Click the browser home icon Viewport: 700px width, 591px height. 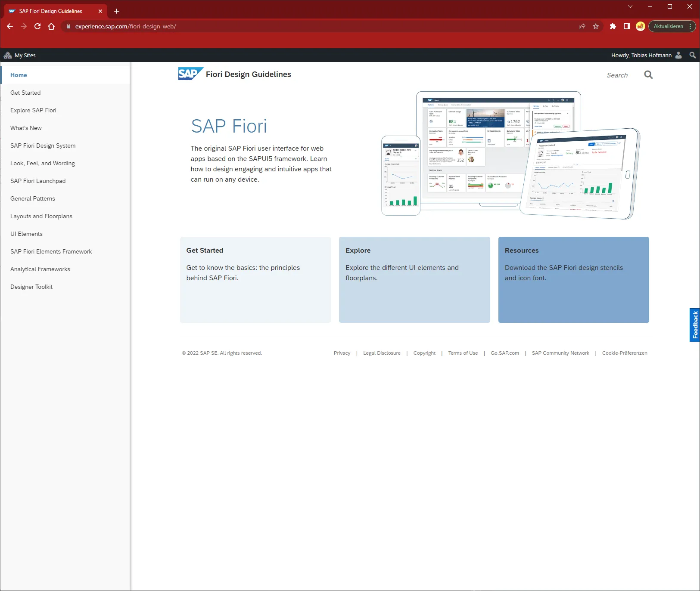pos(51,26)
